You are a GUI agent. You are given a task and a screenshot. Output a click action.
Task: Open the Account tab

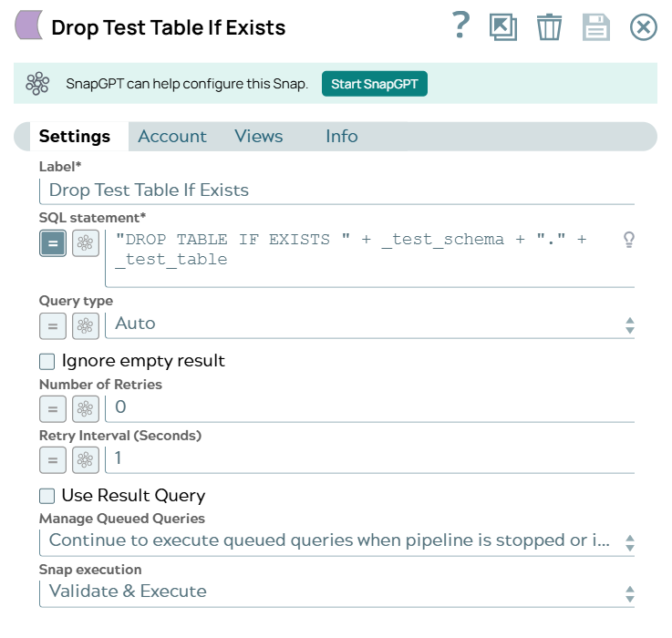[171, 136]
